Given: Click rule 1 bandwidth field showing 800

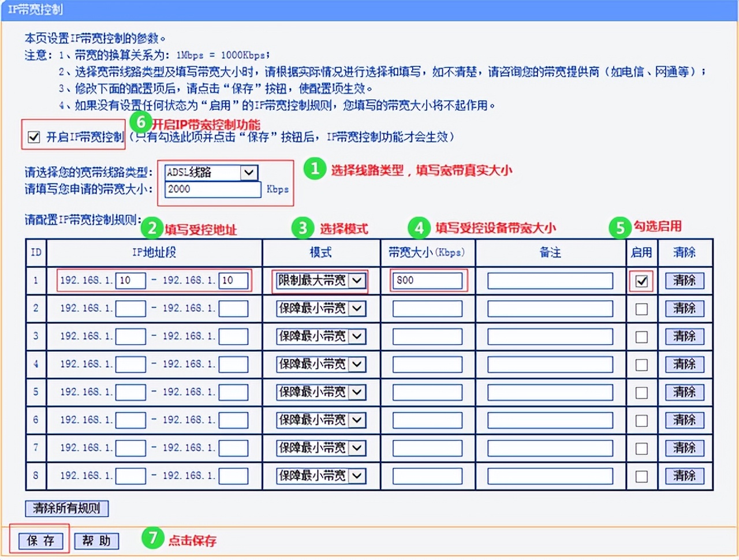Looking at the screenshot, I should (427, 281).
